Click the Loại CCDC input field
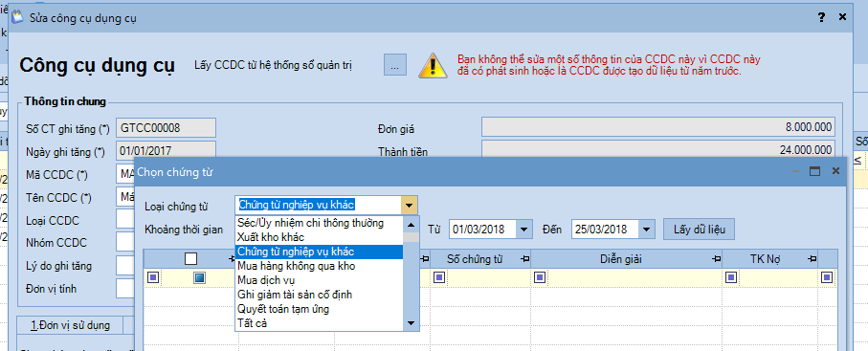Screen dimensions: 868x351 click(x=125, y=220)
